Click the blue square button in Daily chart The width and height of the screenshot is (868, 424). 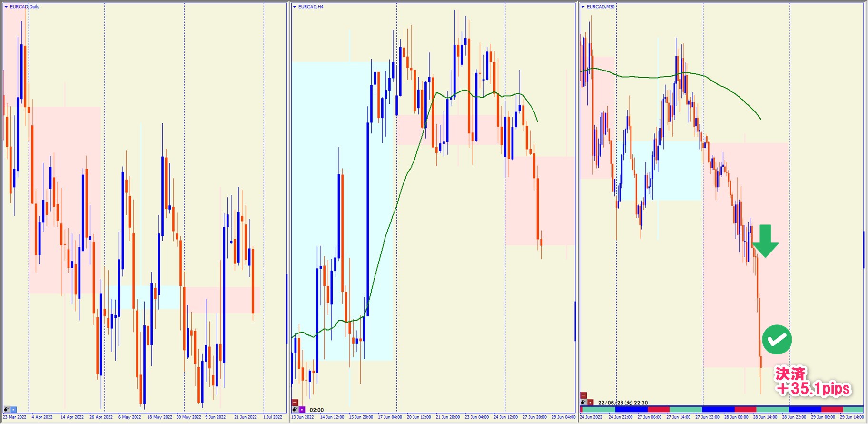coord(13,409)
